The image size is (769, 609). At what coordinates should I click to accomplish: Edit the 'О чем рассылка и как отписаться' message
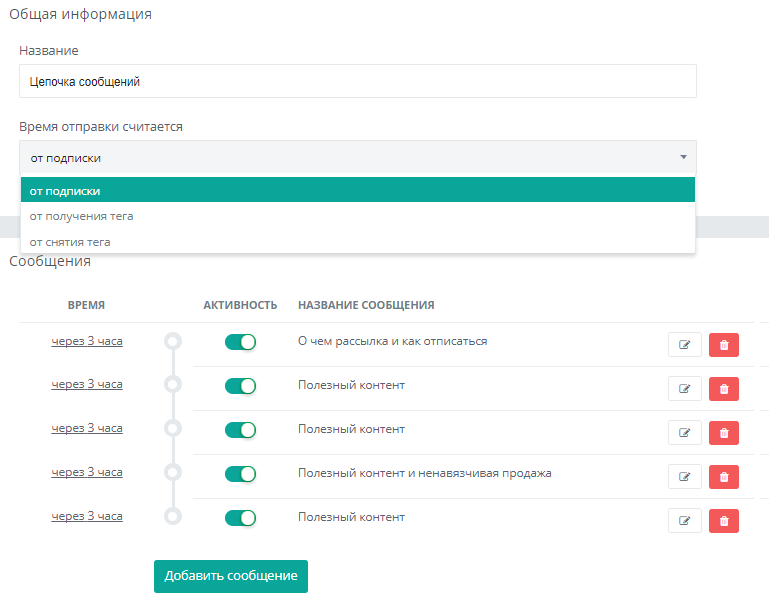point(685,345)
